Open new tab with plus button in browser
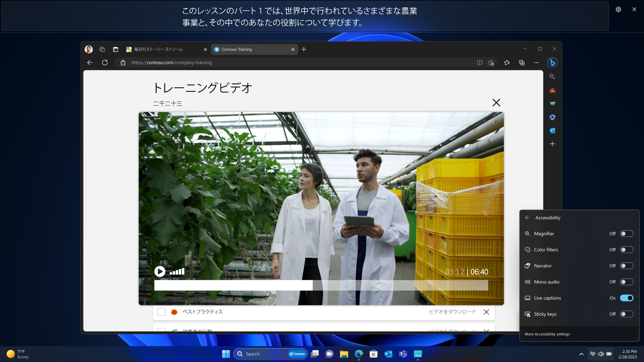Image resolution: width=644 pixels, height=362 pixels. pyautogui.click(x=304, y=49)
